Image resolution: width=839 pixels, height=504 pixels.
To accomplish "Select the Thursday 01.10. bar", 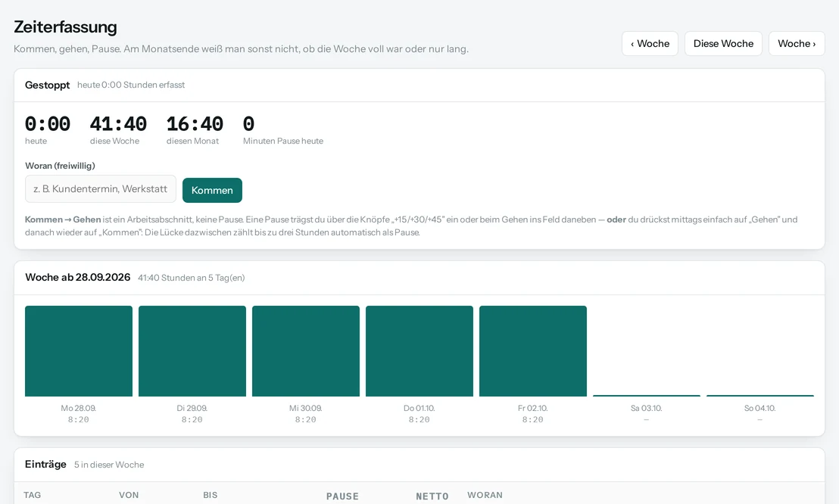I will click(x=419, y=351).
